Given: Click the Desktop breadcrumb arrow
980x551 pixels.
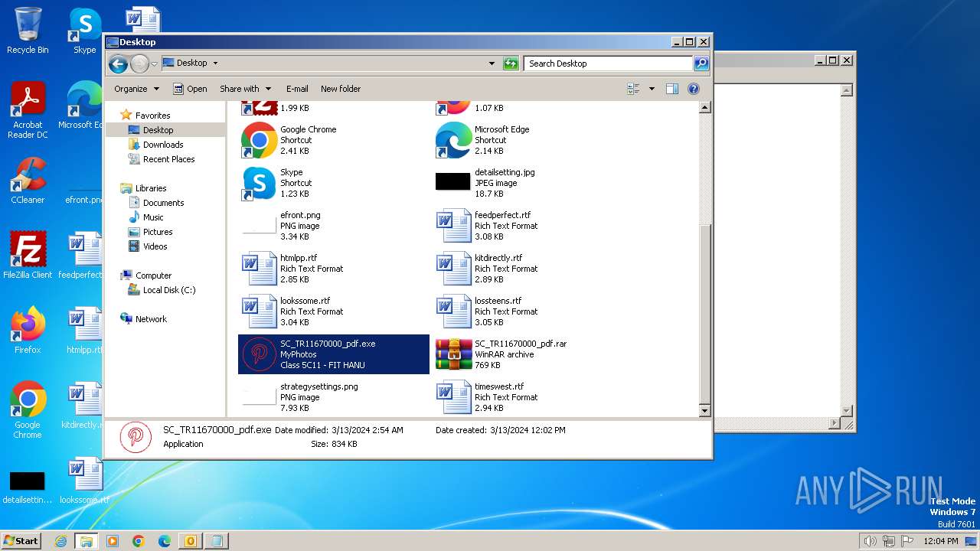Looking at the screenshot, I should (x=215, y=64).
